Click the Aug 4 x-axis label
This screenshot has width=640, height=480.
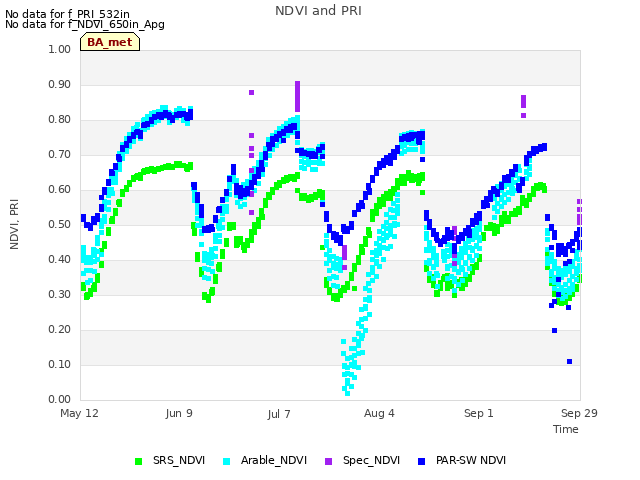point(379,413)
